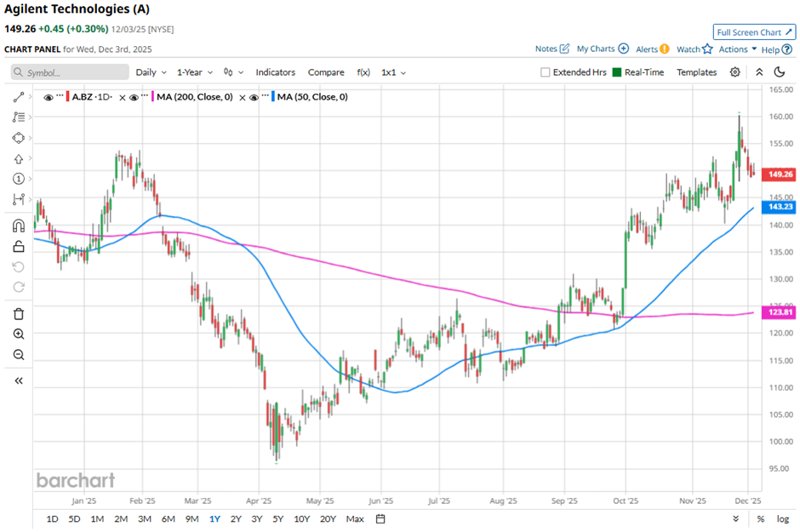Image resolution: width=800 pixels, height=532 pixels.
Task: Expand the Daily interval dropdown
Action: (x=151, y=72)
